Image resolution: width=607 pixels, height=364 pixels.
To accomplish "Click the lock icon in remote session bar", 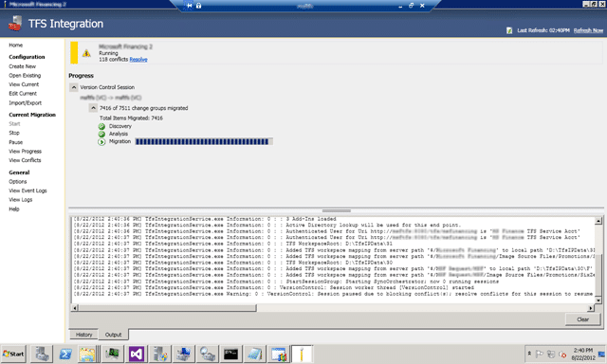I will point(198,6).
